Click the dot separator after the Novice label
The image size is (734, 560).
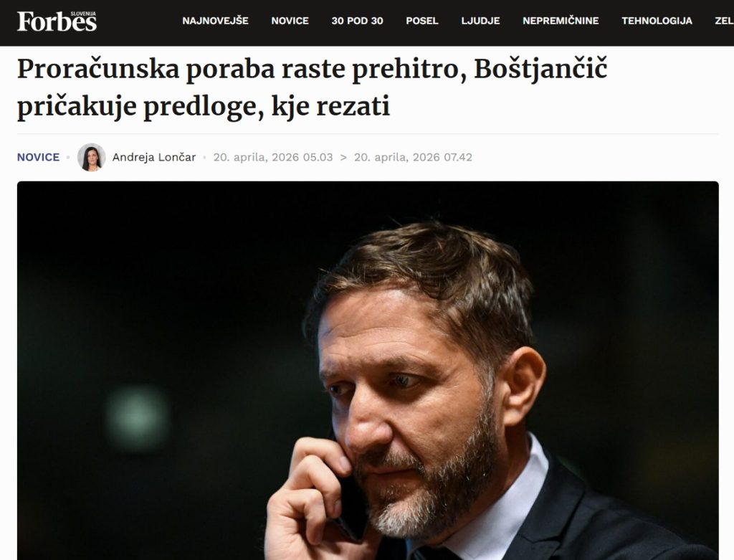point(68,157)
